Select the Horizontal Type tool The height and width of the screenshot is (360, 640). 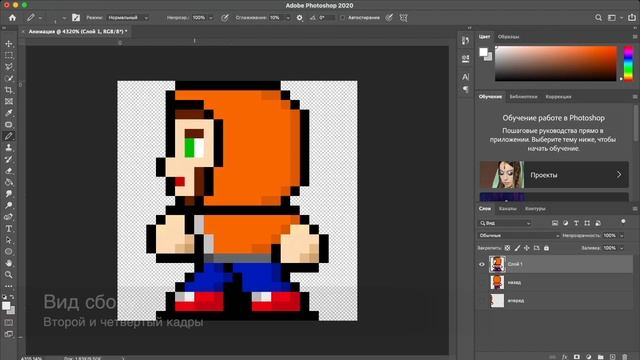(9, 229)
